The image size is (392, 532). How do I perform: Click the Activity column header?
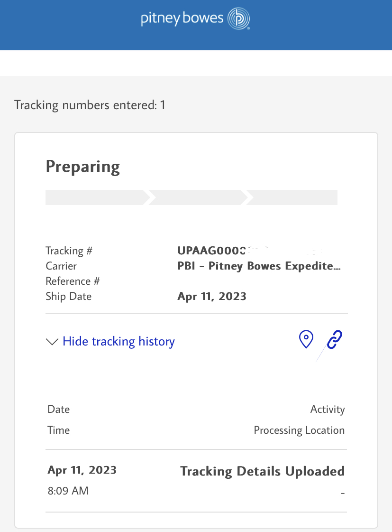[328, 409]
